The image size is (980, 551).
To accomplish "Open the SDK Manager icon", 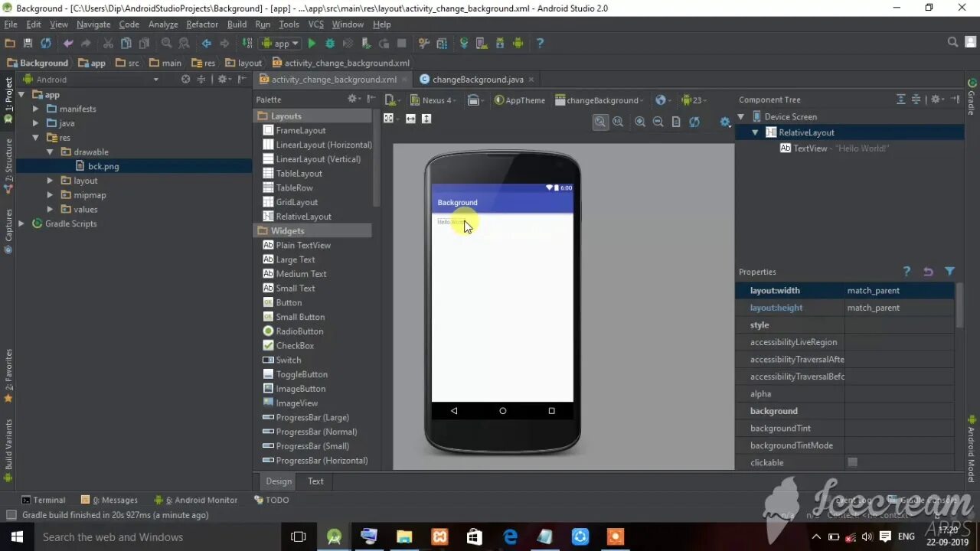I will [x=500, y=44].
